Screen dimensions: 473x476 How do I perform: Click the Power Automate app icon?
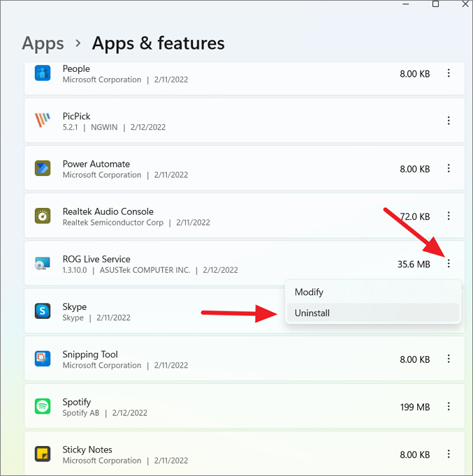tap(43, 168)
